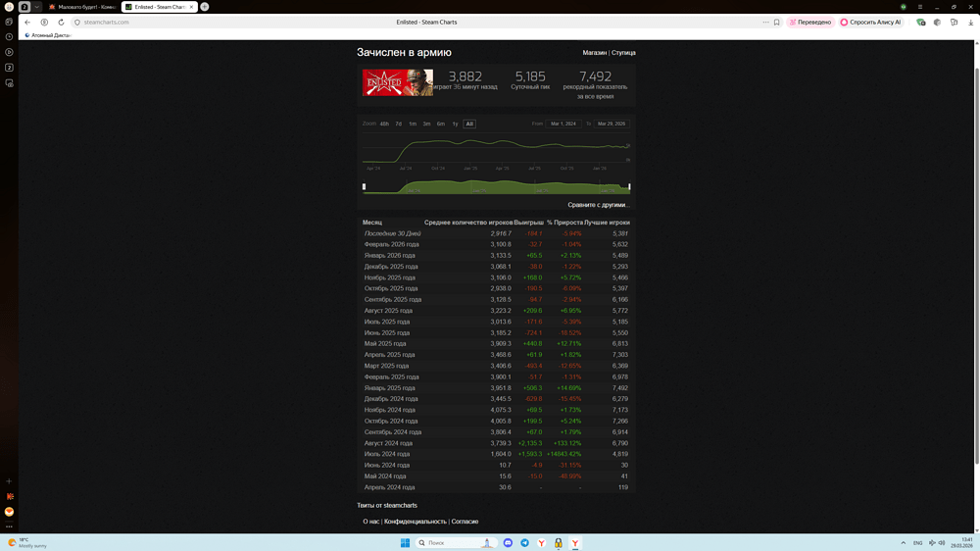Viewport: 980px width, 551px height.
Task: Launch Telegram from the taskbar
Action: coord(524,542)
